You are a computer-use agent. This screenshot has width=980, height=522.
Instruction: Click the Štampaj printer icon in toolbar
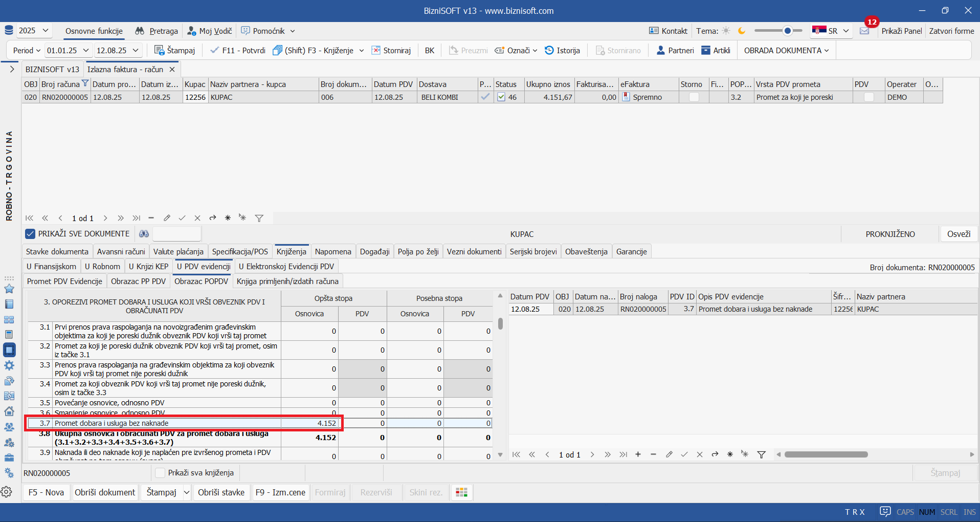(x=159, y=50)
